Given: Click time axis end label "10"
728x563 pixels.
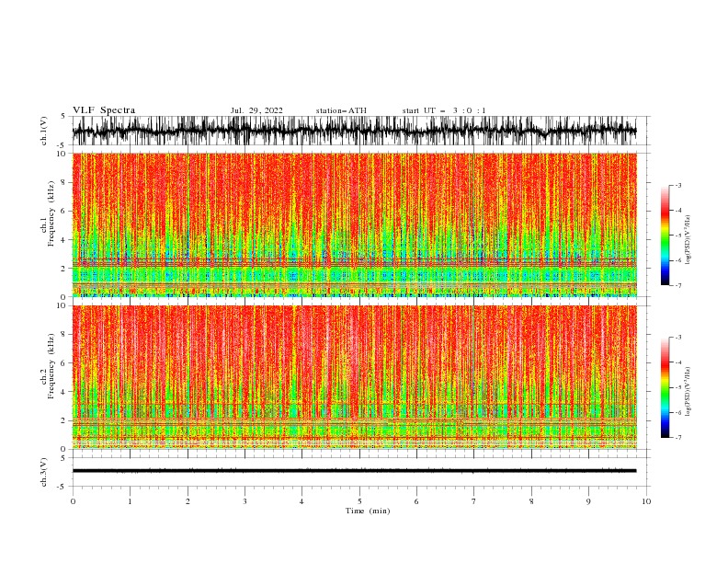Looking at the screenshot, I should 646,501.
